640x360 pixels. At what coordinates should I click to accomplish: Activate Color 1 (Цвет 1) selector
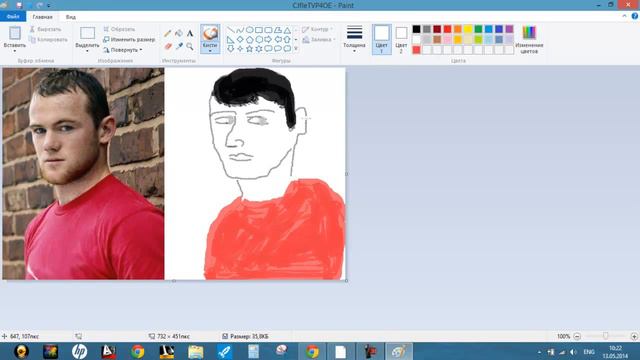[x=382, y=39]
